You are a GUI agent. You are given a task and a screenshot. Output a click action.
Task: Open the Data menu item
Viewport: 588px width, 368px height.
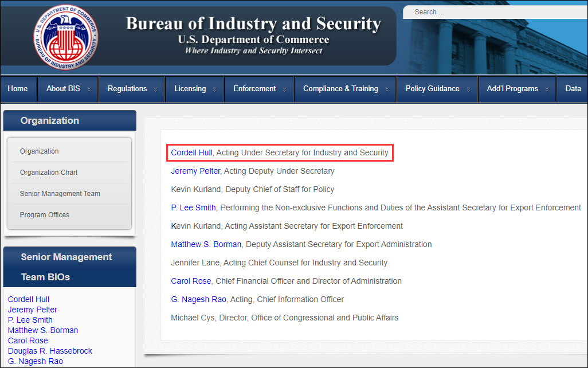pos(573,89)
